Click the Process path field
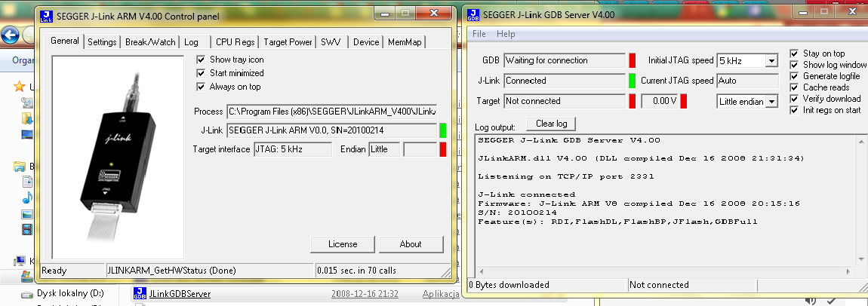Image resolution: width=868 pixels, height=306 pixels. pyautogui.click(x=331, y=112)
